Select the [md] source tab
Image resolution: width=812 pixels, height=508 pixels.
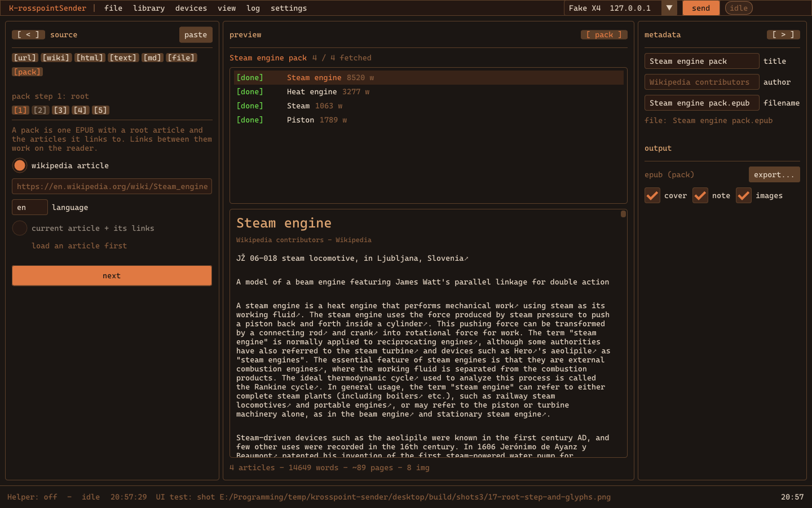click(x=152, y=58)
